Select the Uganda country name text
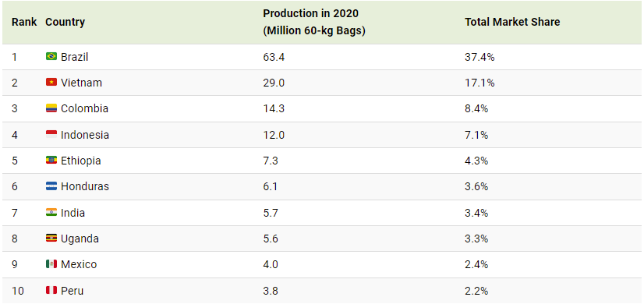The width and height of the screenshot is (644, 304). click(80, 239)
